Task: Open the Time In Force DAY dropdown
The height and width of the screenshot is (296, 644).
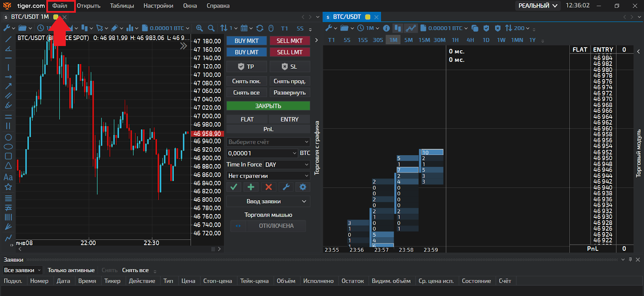Action: coord(287,165)
